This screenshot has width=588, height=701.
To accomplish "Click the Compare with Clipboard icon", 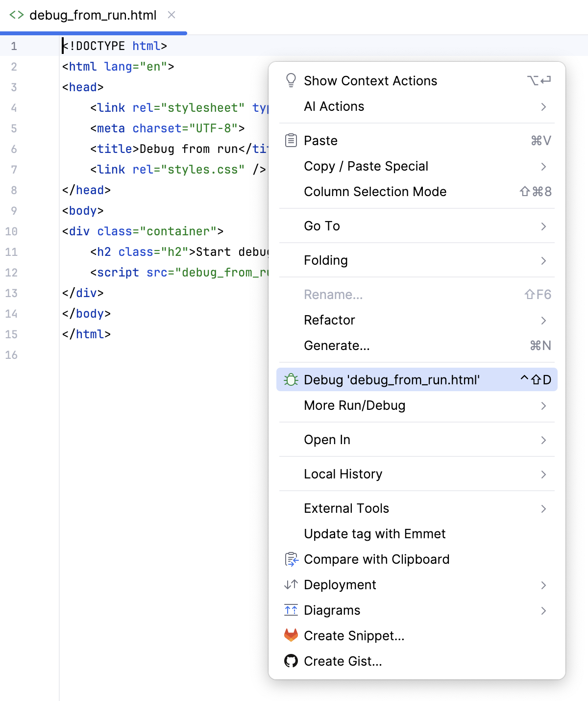I will (x=291, y=559).
